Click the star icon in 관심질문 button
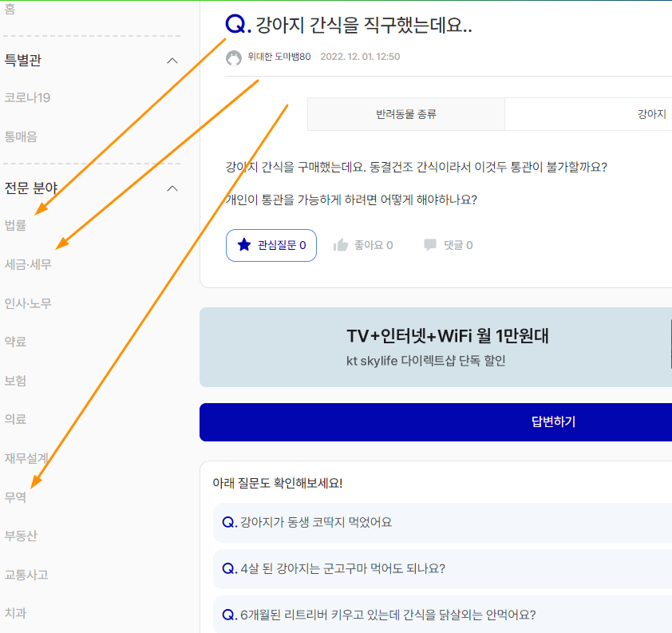 coord(244,245)
